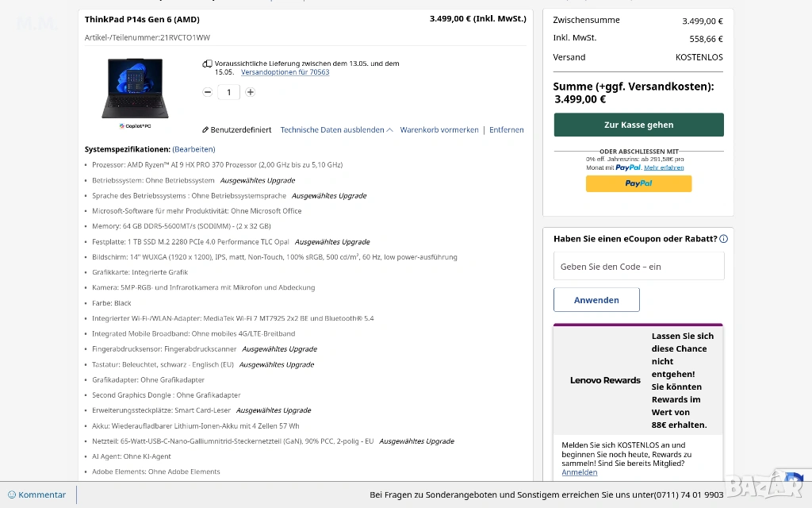Increase quantity with the plus button
The height and width of the screenshot is (508, 812).
(250, 92)
